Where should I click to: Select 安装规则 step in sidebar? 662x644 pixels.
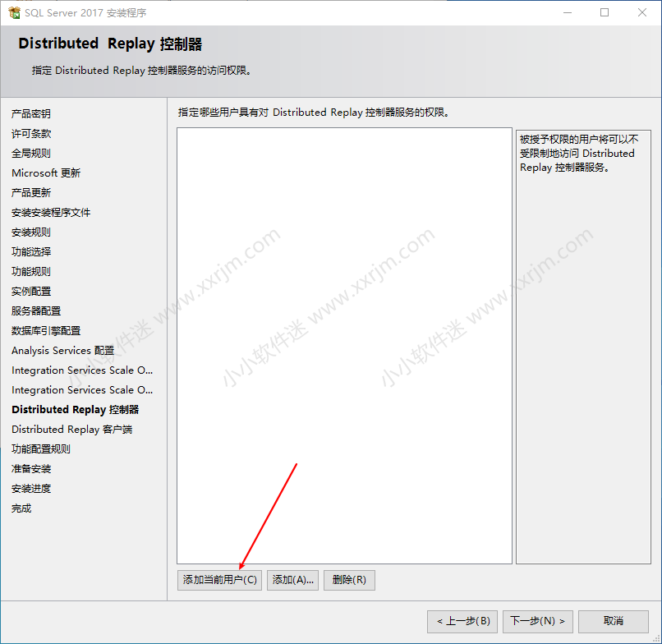click(31, 232)
